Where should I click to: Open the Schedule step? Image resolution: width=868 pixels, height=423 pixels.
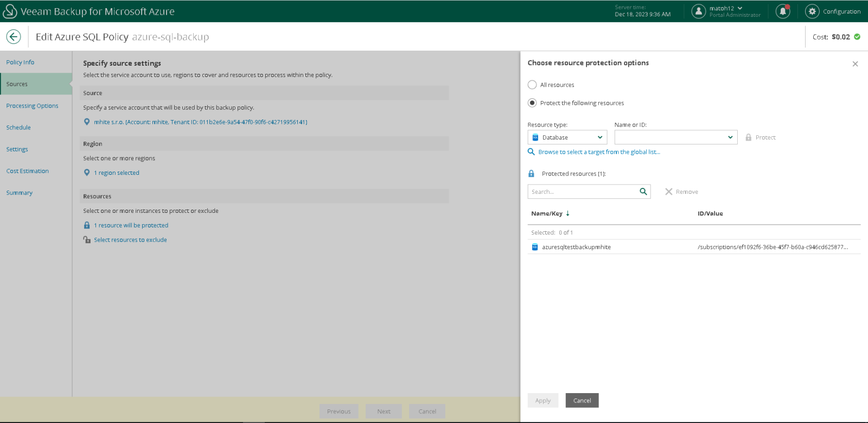click(x=18, y=128)
